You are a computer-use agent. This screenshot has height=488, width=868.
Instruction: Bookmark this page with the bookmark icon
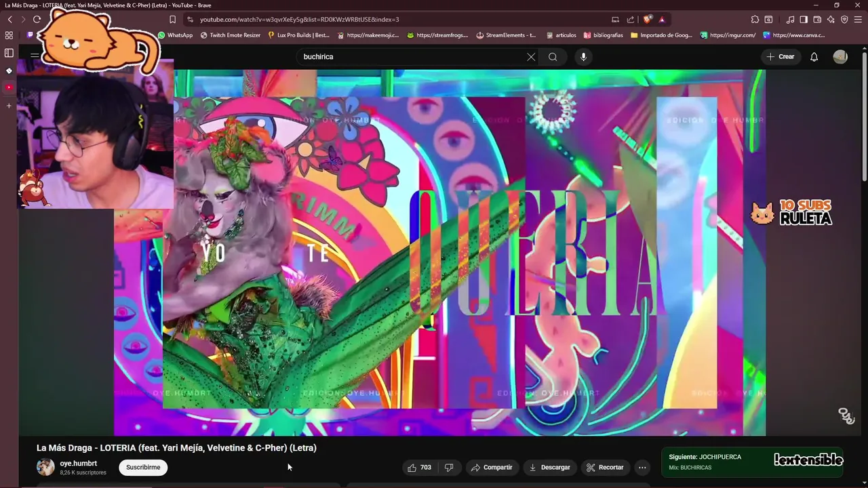coord(172,20)
